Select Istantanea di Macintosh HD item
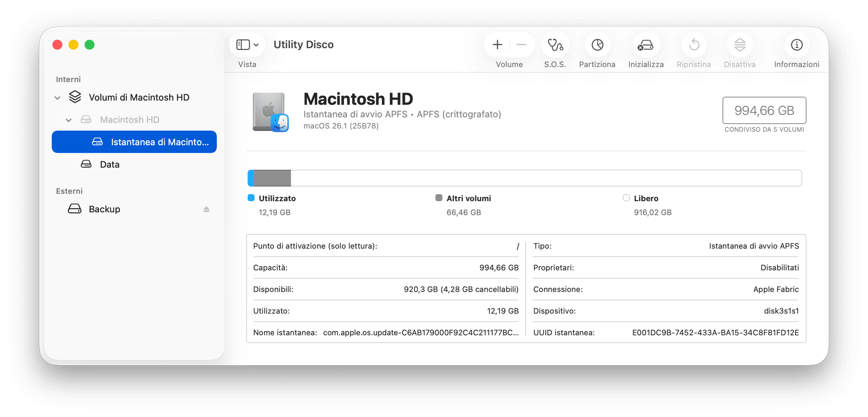Viewport: 868px width, 417px height. tap(134, 142)
